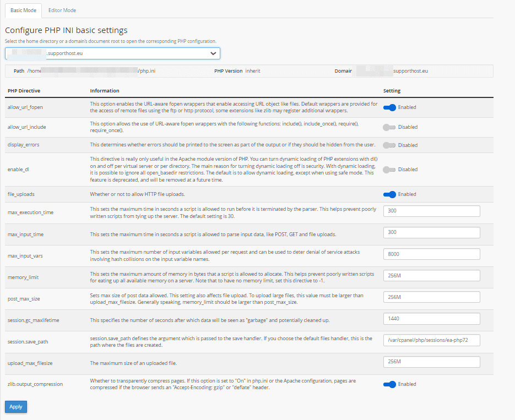Toggle the zlib.output_compression switch
The height and width of the screenshot is (420, 515).
tap(389, 384)
